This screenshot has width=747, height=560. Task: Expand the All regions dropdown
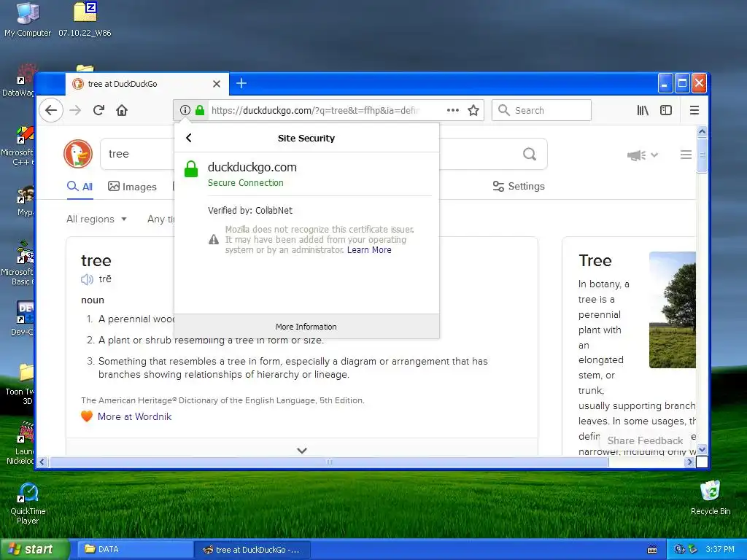[x=97, y=219]
